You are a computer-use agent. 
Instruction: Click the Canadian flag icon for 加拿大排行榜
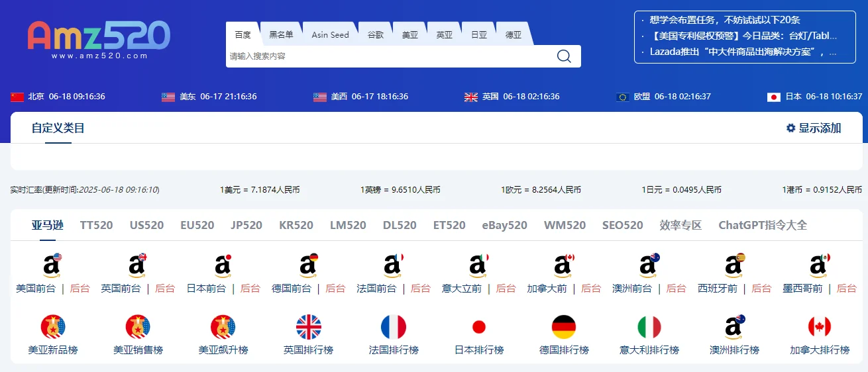(820, 326)
